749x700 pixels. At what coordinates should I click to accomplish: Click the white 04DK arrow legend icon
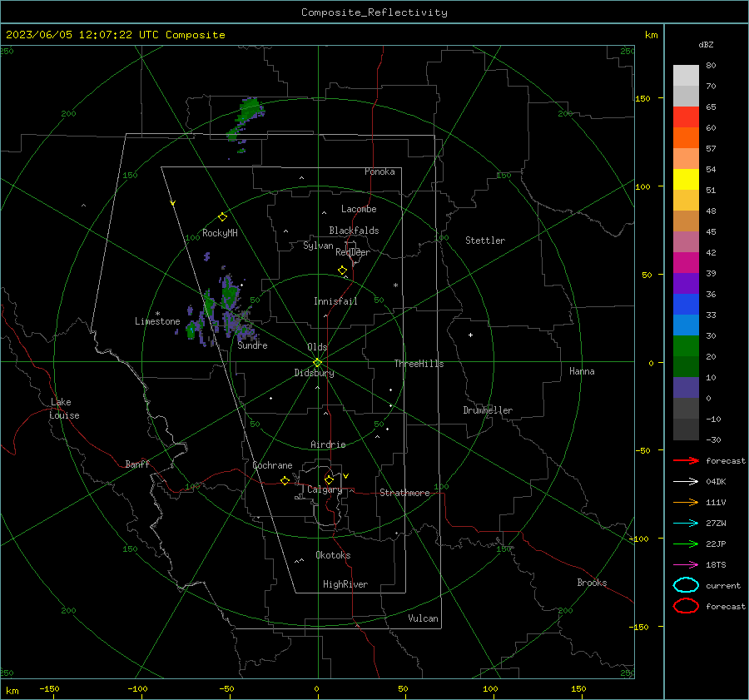coord(686,482)
